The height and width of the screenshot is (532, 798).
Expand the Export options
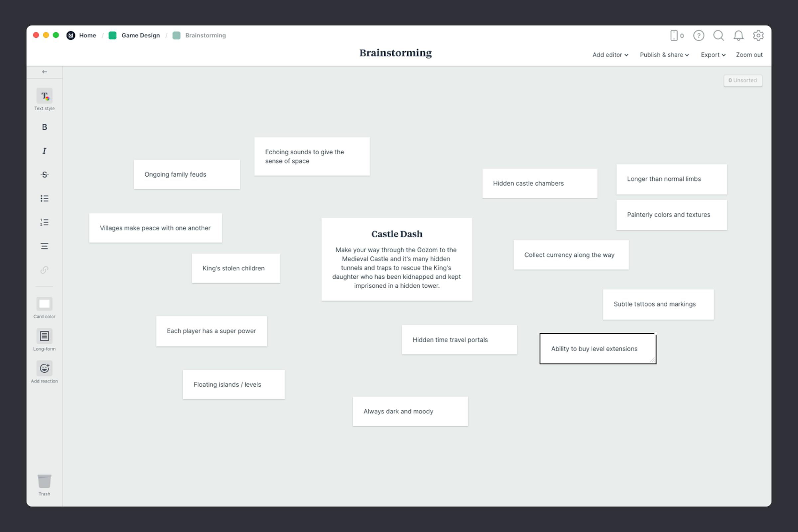click(x=713, y=55)
